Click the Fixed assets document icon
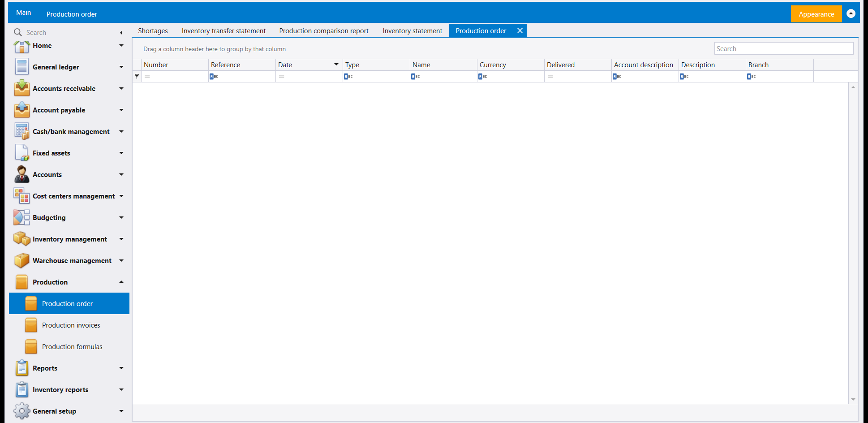Image resolution: width=868 pixels, height=423 pixels. click(21, 153)
